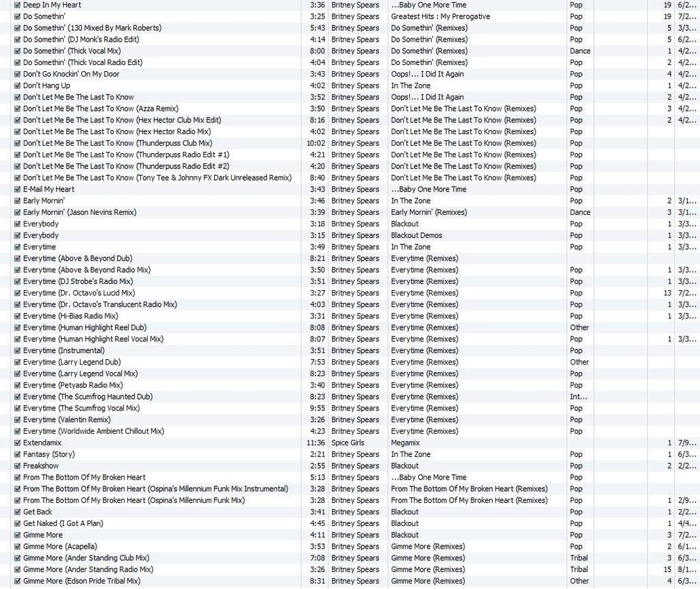Click the Thunderpuss Club Mix track title
Screen dimensions: 700x589
pyautogui.click(x=117, y=143)
